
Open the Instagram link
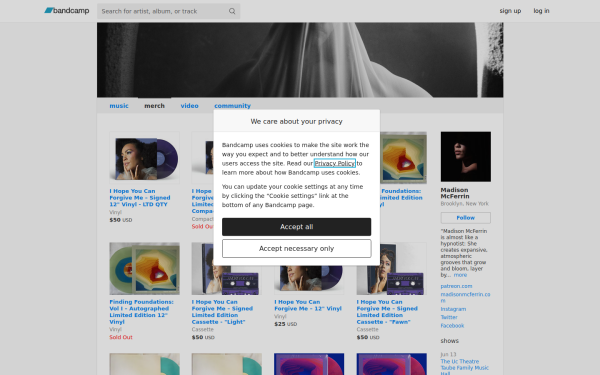pyautogui.click(x=453, y=309)
